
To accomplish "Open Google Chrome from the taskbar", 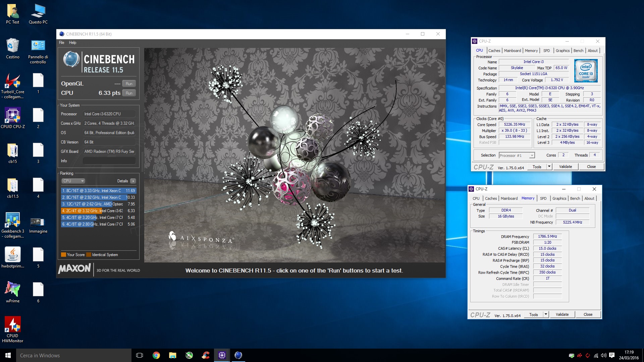I will click(x=156, y=355).
